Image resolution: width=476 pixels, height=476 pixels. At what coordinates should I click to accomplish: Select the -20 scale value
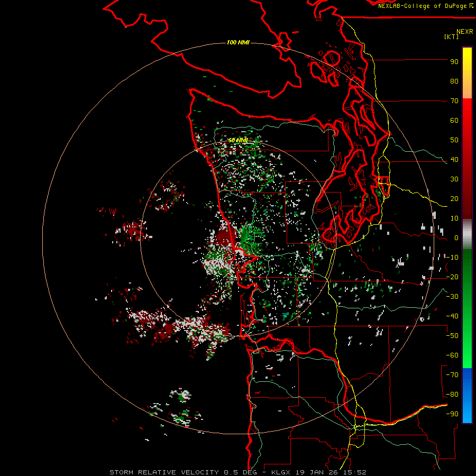tap(452, 277)
